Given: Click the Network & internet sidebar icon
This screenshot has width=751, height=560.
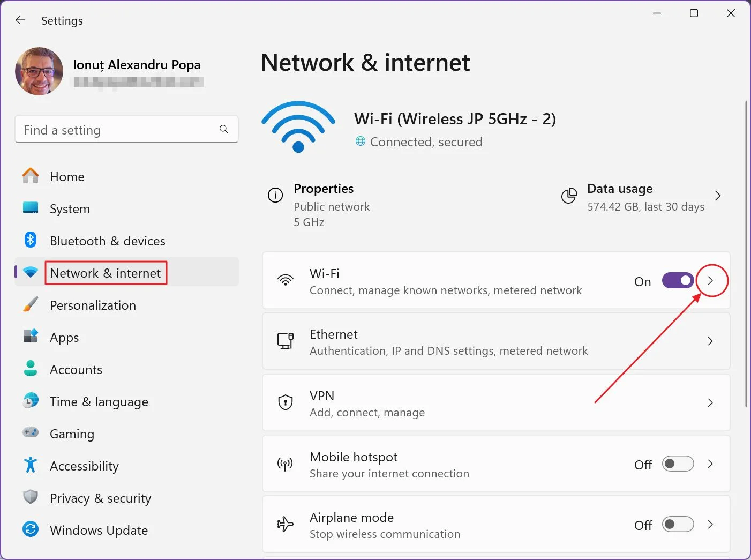Looking at the screenshot, I should click(31, 272).
